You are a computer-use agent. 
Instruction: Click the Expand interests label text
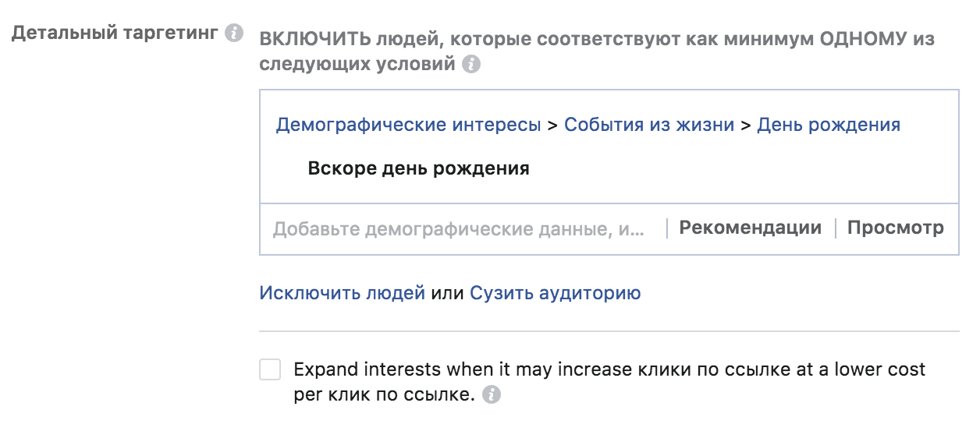click(609, 382)
